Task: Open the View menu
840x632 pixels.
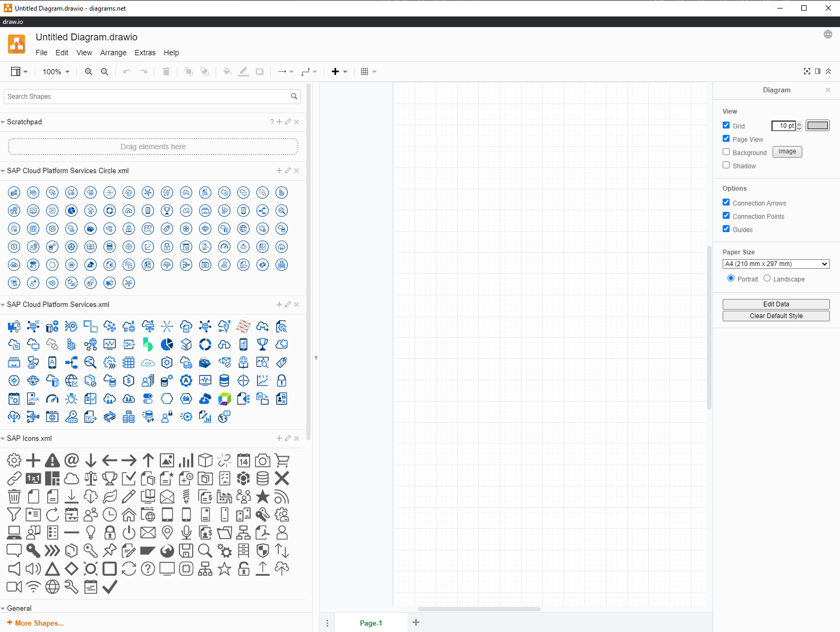Action: [84, 53]
